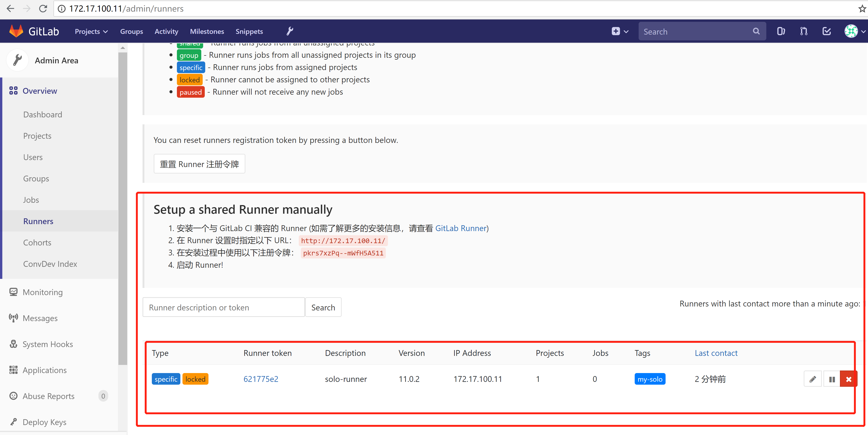868x435 pixels.
Task: Click the runner Search button
Action: point(323,307)
